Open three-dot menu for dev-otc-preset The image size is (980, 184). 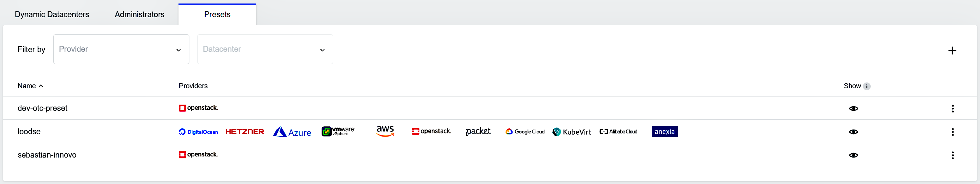coord(952,109)
